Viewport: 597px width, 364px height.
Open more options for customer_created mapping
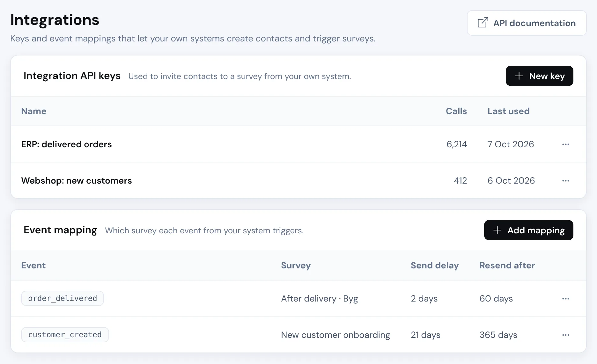click(565, 335)
